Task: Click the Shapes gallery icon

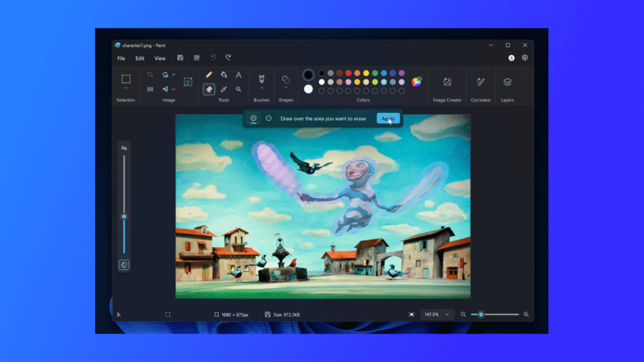Action: (286, 79)
